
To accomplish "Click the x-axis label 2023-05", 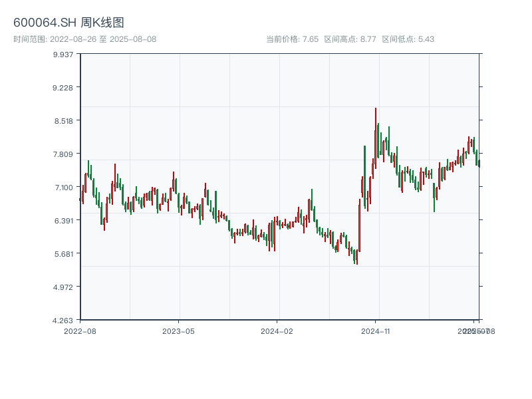I will [178, 331].
